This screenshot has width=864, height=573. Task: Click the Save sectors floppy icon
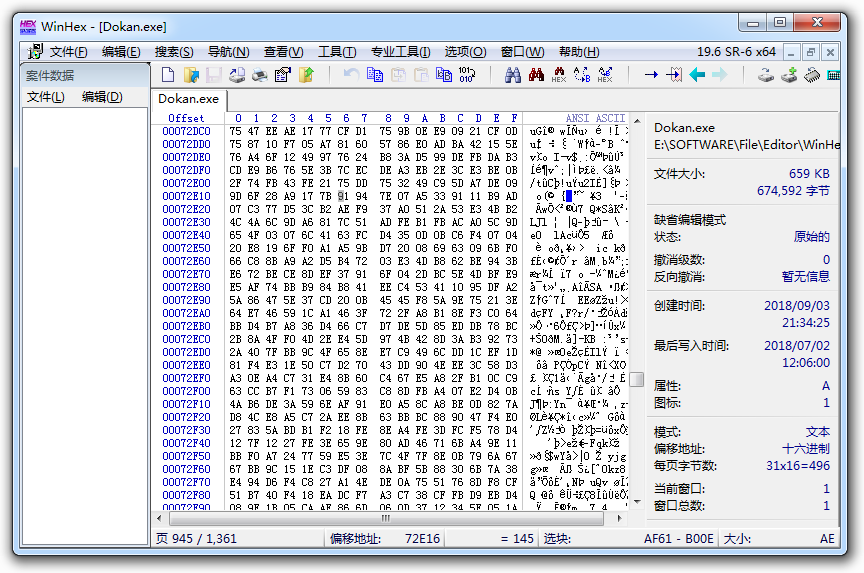click(214, 74)
